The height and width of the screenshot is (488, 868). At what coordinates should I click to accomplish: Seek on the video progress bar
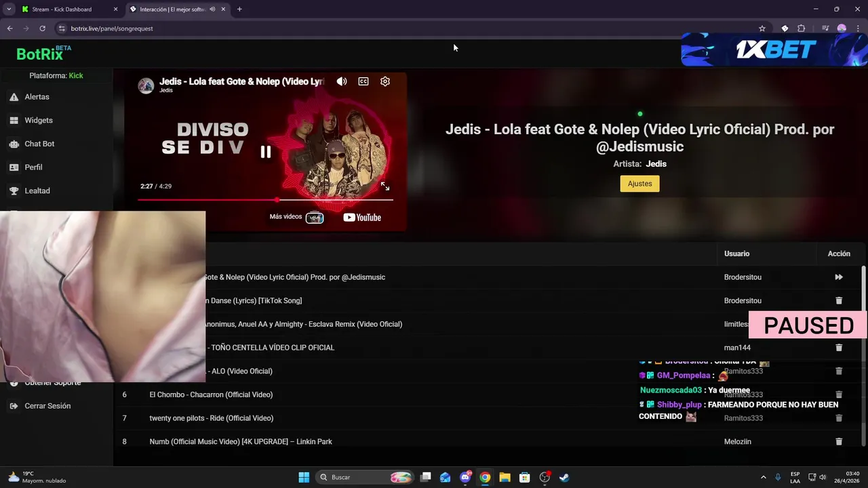pyautogui.click(x=265, y=200)
